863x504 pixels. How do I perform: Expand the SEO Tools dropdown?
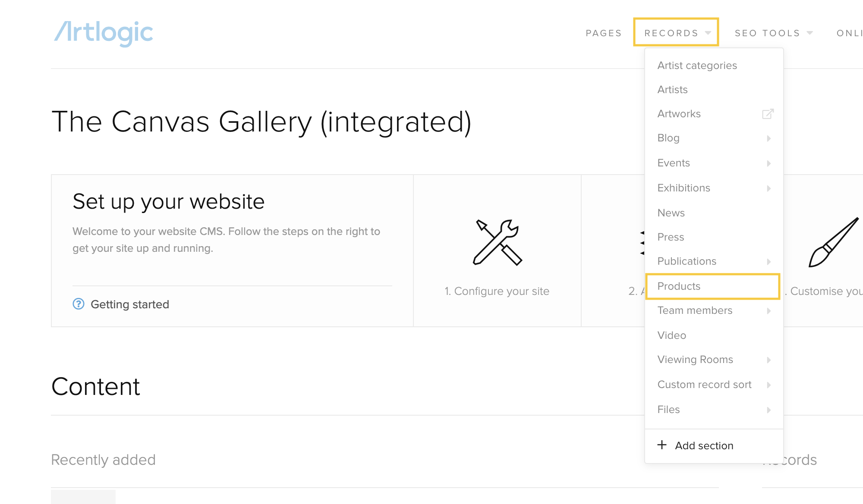pyautogui.click(x=774, y=33)
